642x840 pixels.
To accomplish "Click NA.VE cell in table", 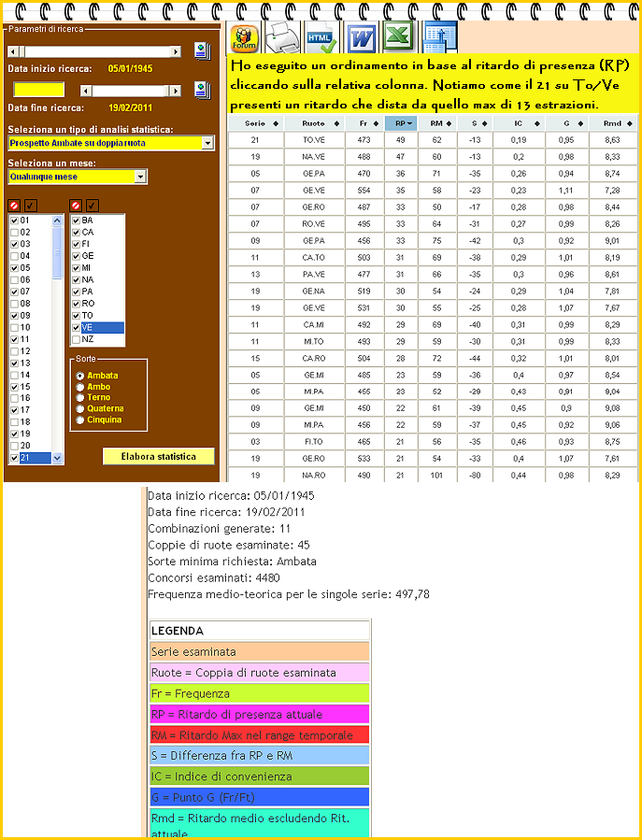I will (x=314, y=157).
